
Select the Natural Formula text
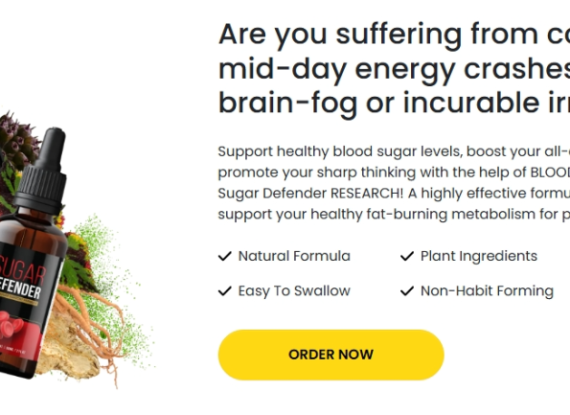294,256
